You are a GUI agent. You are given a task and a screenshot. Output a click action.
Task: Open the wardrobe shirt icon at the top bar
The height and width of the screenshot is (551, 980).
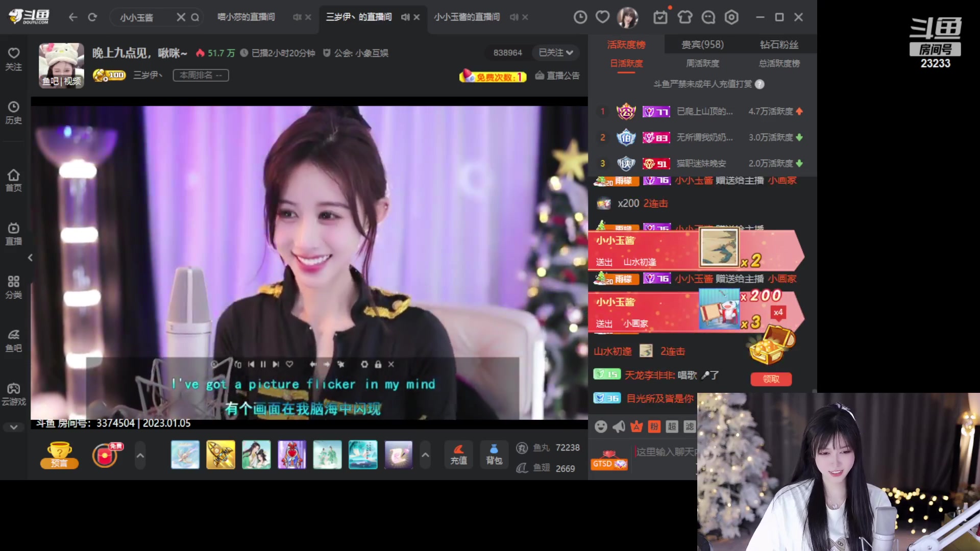click(684, 17)
